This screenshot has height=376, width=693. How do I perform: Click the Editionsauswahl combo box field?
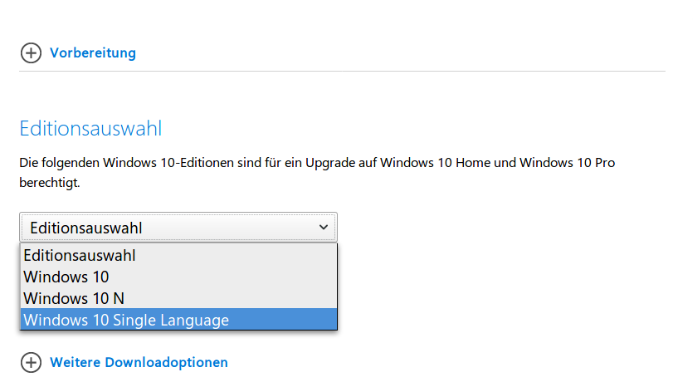point(178,228)
